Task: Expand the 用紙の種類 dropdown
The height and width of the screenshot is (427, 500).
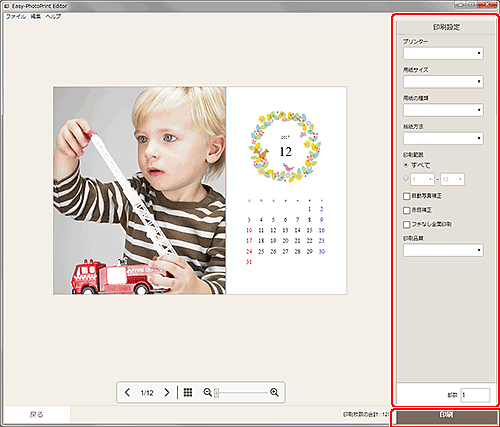Action: tap(443, 110)
